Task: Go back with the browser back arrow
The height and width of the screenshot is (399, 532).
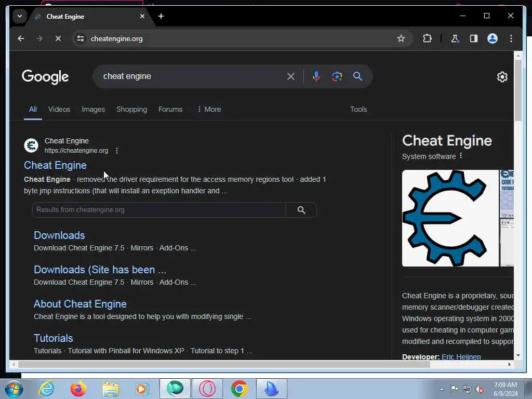Action: tap(21, 38)
